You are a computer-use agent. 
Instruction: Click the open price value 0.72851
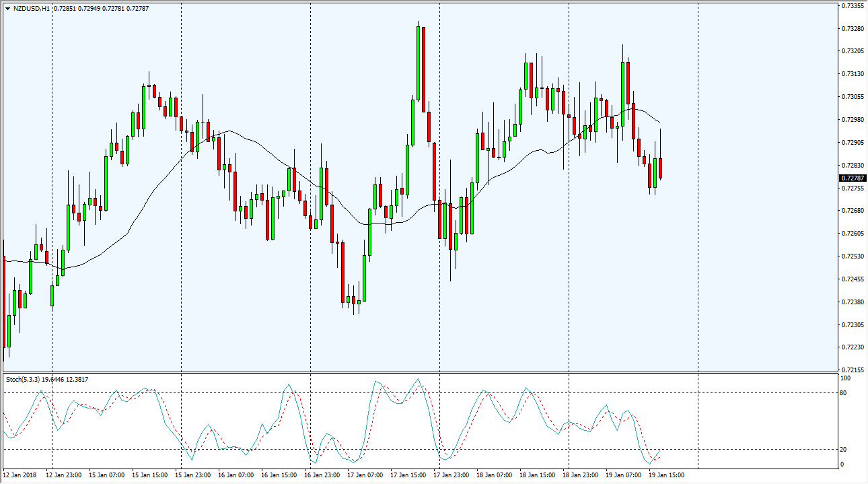click(66, 9)
